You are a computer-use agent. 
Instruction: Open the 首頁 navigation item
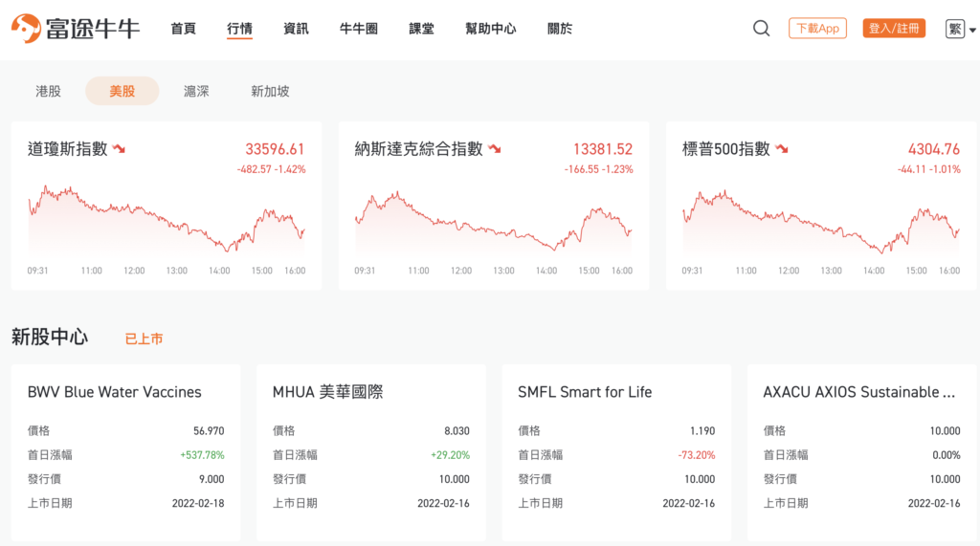tap(183, 29)
